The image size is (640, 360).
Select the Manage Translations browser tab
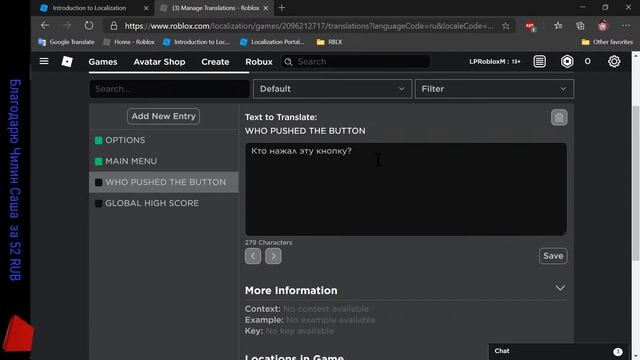pyautogui.click(x=215, y=8)
